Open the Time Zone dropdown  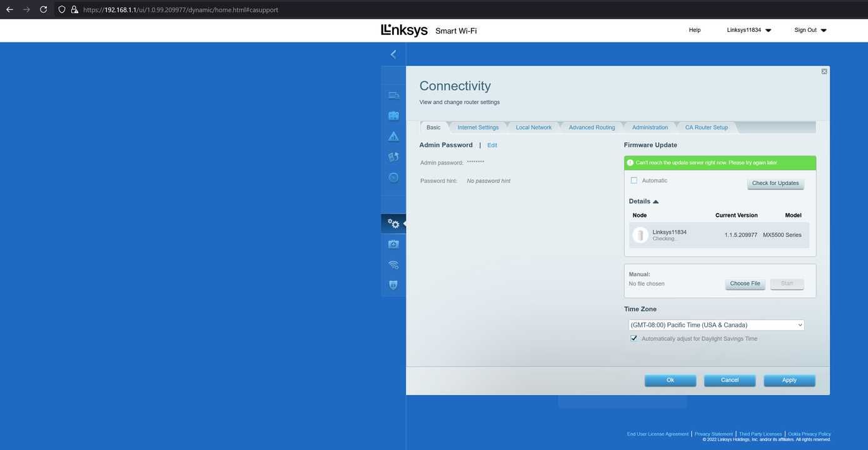click(x=716, y=325)
